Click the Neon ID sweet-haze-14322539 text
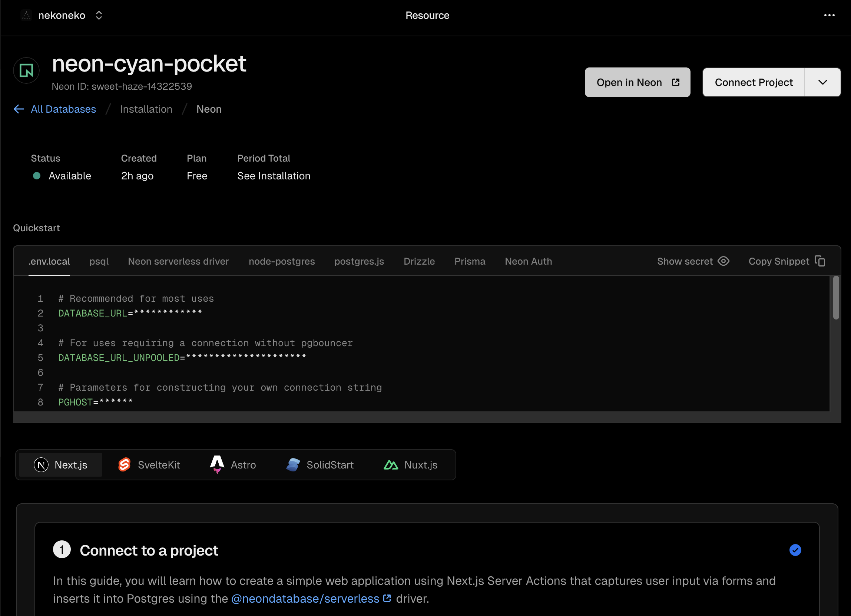This screenshot has height=616, width=851. pyautogui.click(x=122, y=86)
